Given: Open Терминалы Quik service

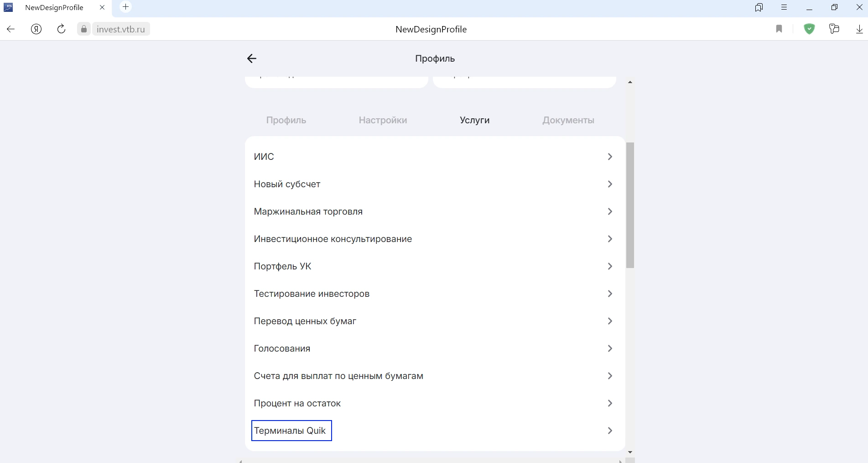Looking at the screenshot, I should [290, 431].
